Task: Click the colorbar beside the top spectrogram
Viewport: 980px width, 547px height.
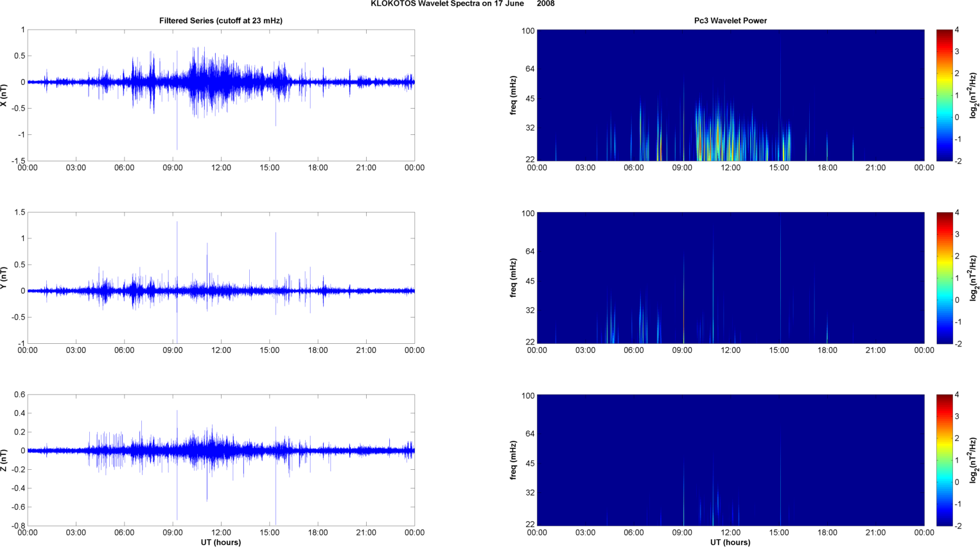Action: [944, 95]
